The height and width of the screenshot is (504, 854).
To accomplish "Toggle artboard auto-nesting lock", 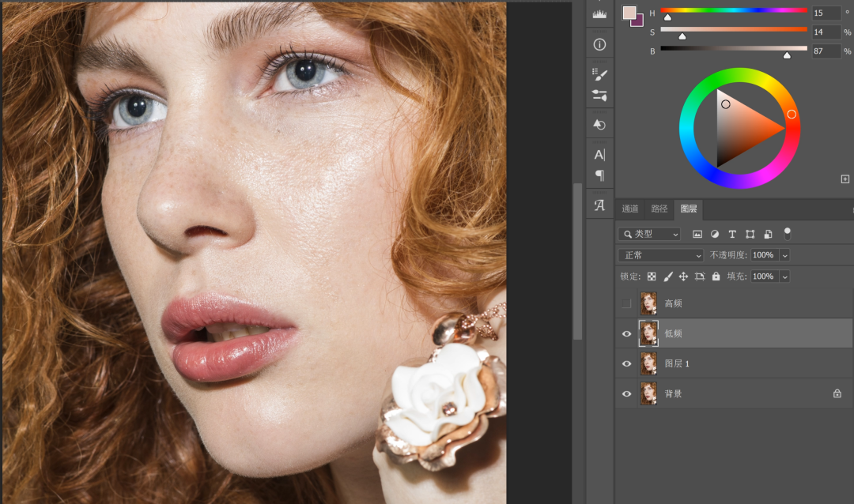I will pyautogui.click(x=700, y=276).
